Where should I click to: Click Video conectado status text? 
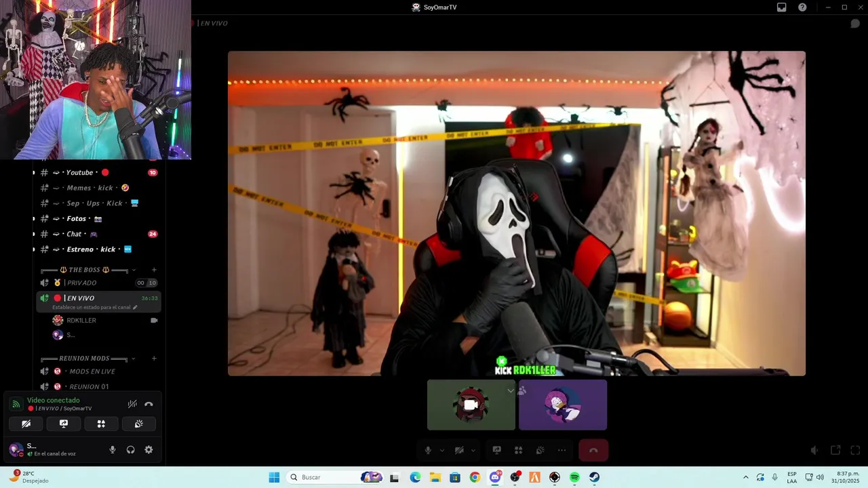54,401
